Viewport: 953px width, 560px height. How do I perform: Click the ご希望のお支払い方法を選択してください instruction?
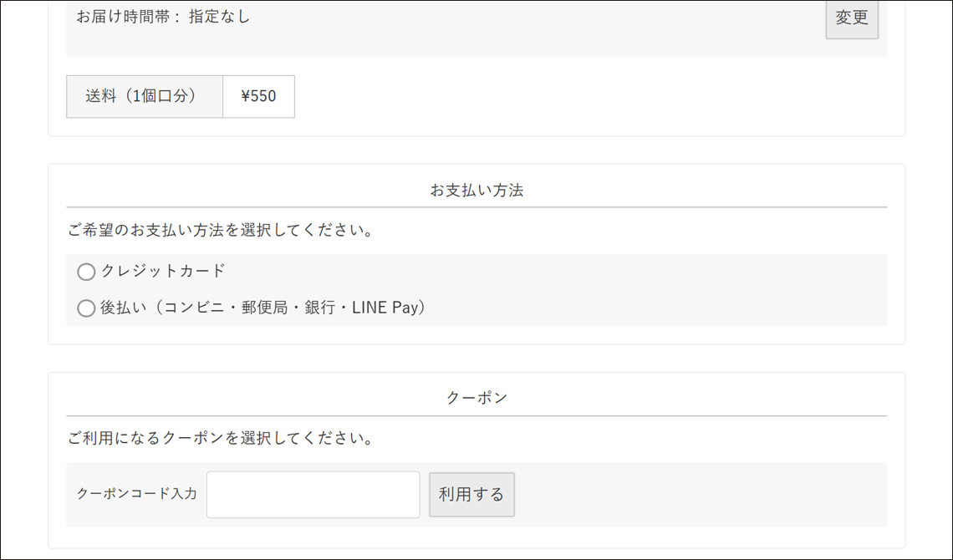tap(221, 230)
